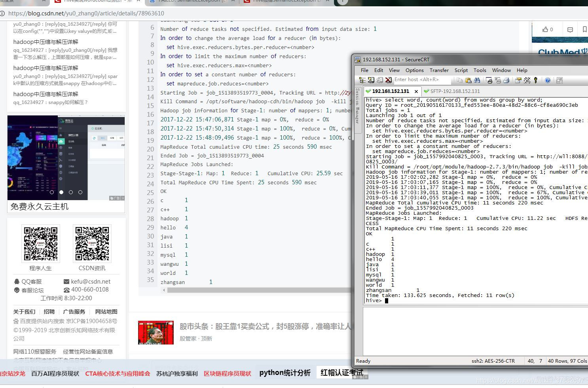Viewport: 588px width, 388px height.
Task: Click the CSDN资讯 QR code image
Action: pyautogui.click(x=92, y=244)
